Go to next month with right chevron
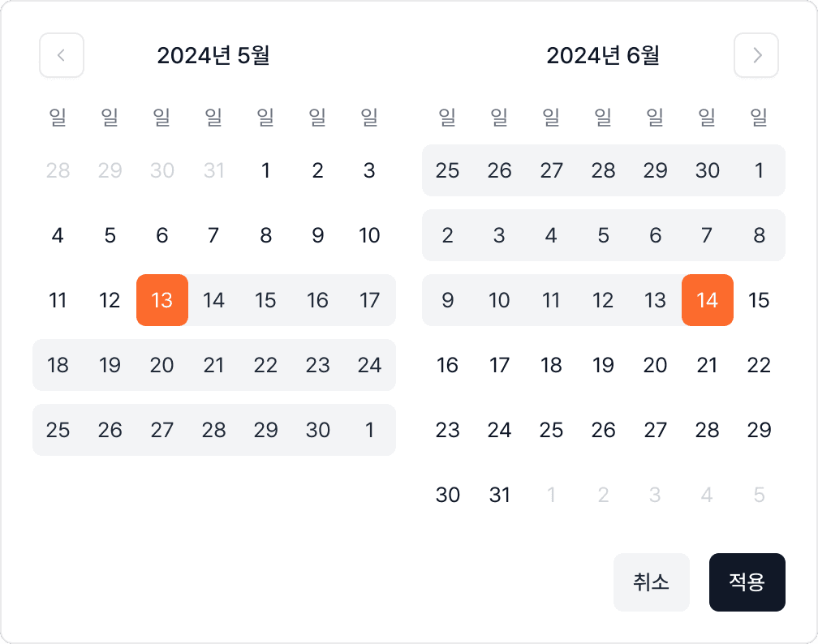This screenshot has width=818, height=644. 756,55
